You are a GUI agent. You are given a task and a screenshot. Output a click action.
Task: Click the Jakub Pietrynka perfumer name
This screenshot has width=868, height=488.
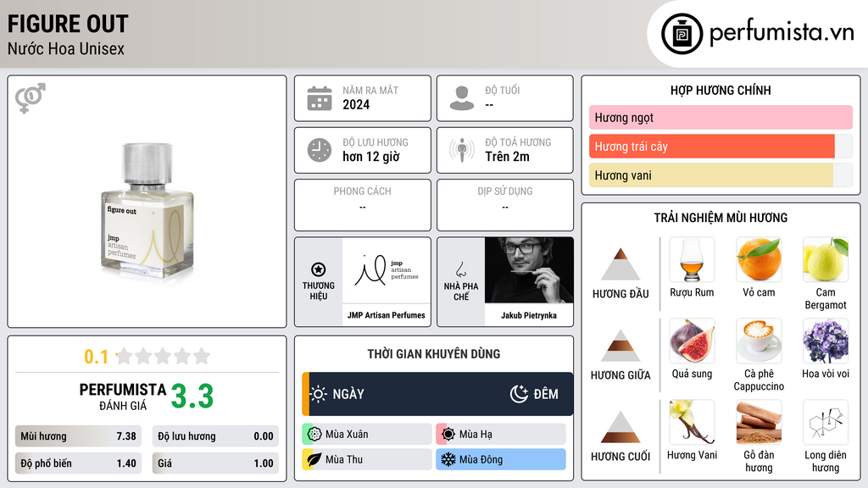tap(529, 315)
